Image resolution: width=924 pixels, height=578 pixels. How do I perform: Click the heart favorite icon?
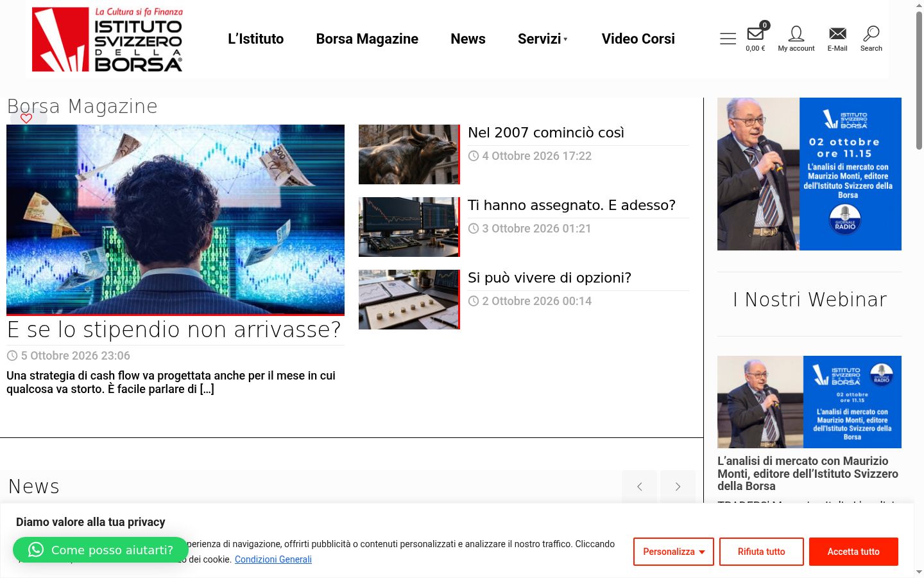point(26,118)
